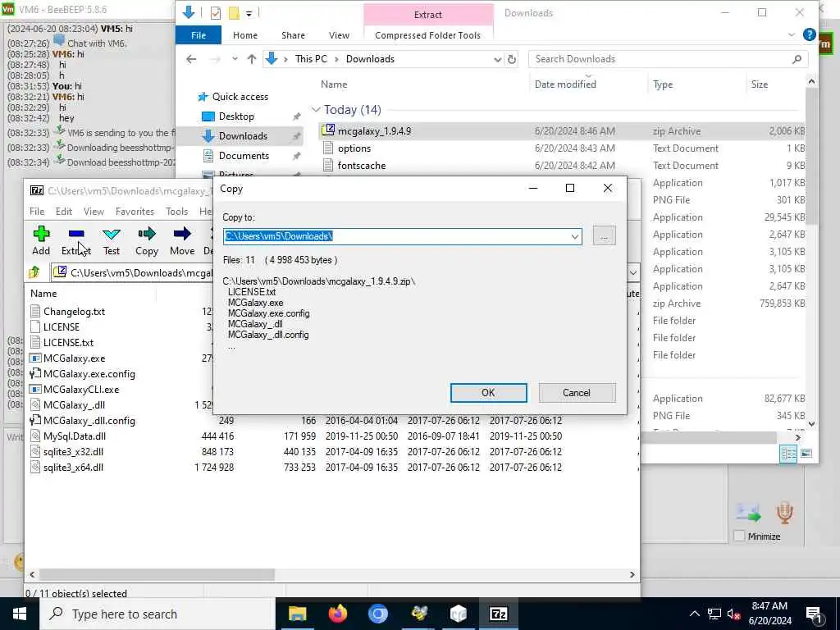Viewport: 840px width, 630px height.
Task: Toggle the Minimize checkbox in BeeBEEP
Action: 739,536
